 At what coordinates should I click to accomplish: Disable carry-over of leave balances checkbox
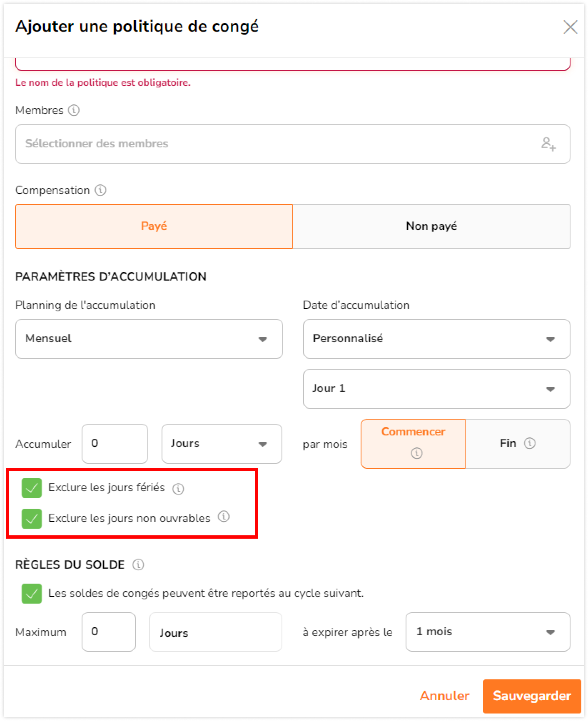(x=32, y=594)
